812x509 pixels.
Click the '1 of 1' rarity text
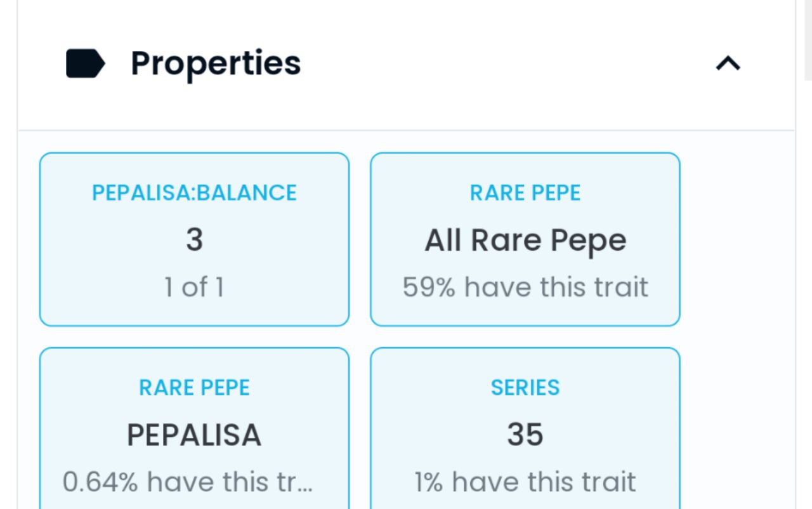tap(194, 288)
